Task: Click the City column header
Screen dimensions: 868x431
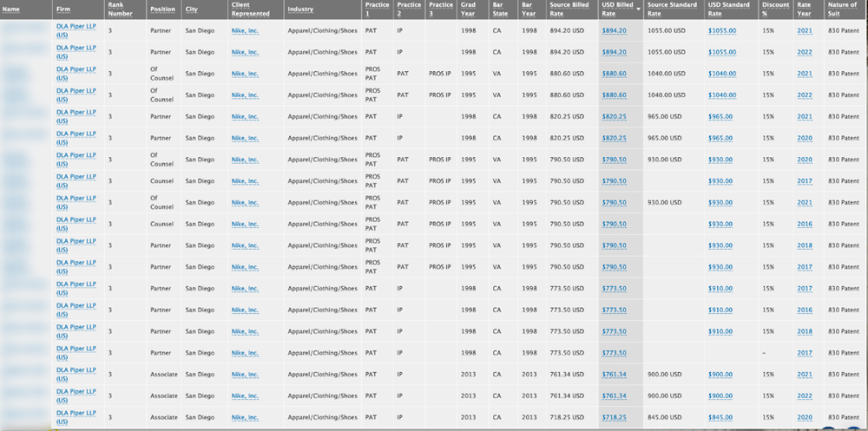Action: [191, 10]
